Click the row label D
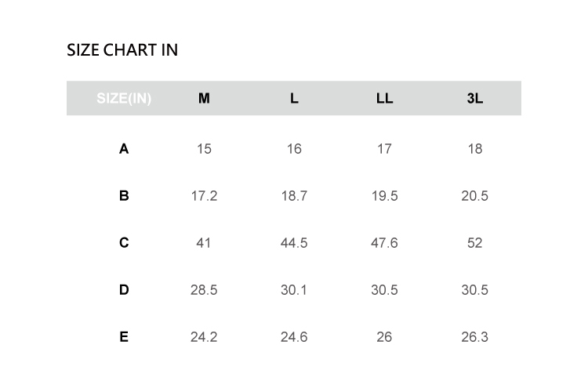The image size is (588, 392). tap(124, 289)
